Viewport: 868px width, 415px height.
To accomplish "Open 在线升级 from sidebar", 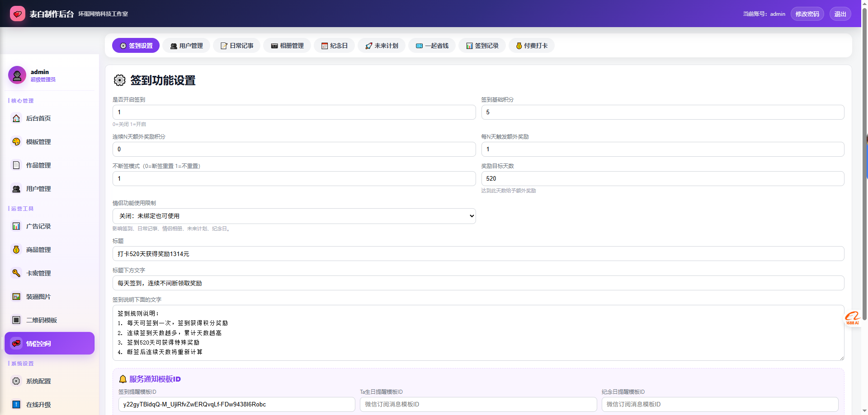I will pyautogui.click(x=50, y=405).
